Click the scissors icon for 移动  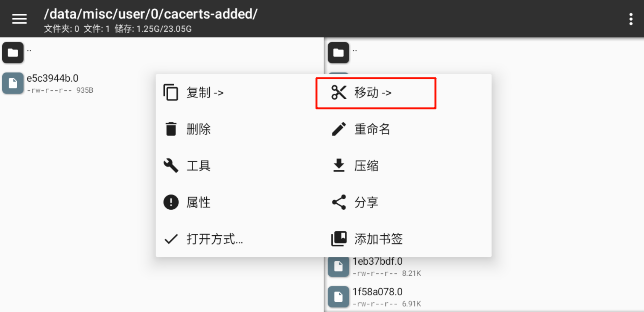(339, 92)
